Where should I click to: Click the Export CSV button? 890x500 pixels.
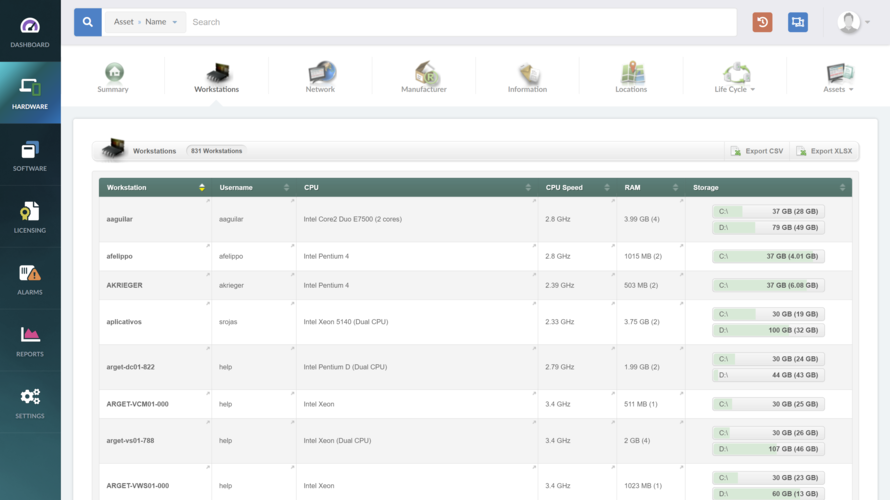[757, 151]
